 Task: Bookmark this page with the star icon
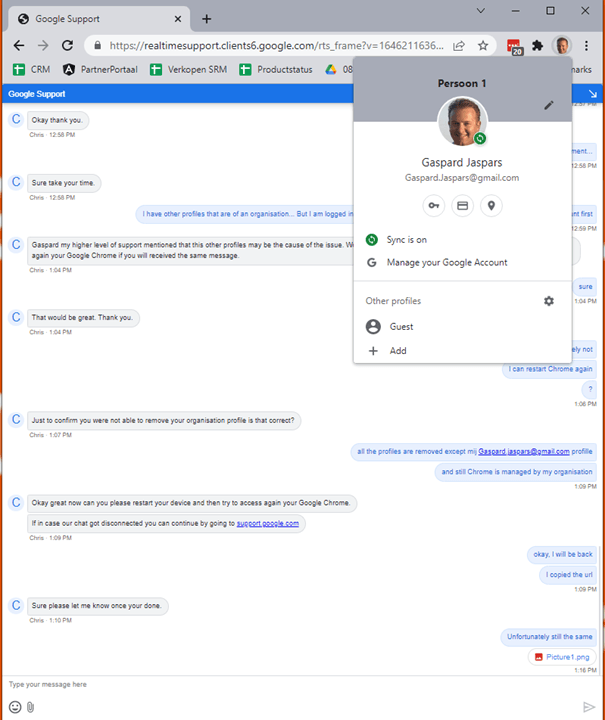click(x=482, y=45)
